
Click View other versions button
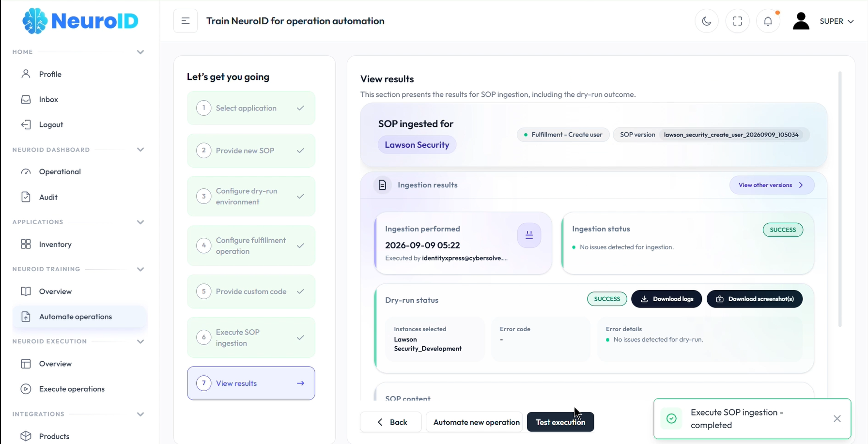coord(772,185)
